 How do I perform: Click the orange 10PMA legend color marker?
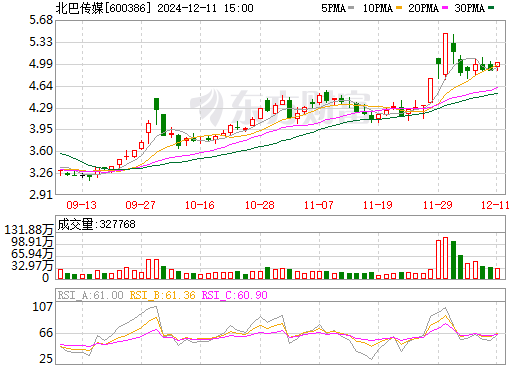click(x=399, y=7)
